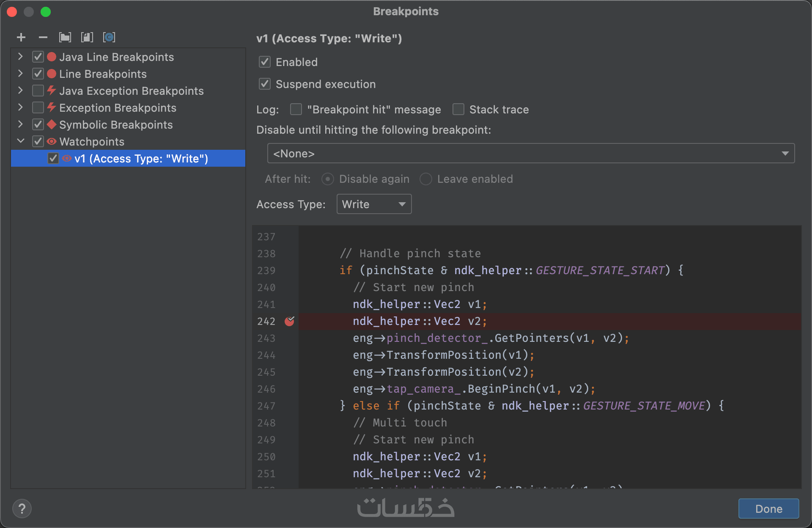Select the v1 Write watchpoint item

(141, 159)
